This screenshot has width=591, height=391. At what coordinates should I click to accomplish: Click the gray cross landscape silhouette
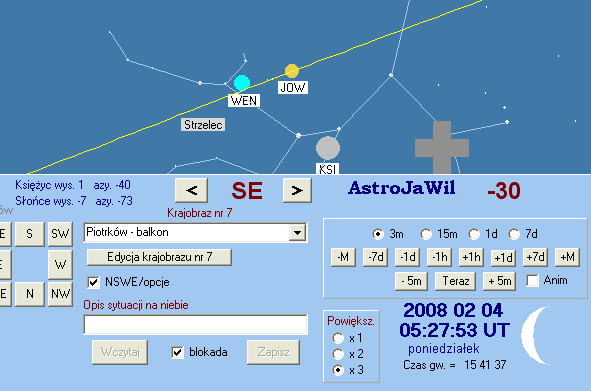442,147
